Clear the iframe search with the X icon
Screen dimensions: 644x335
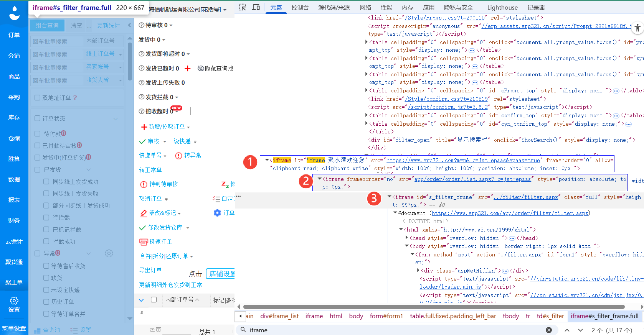tap(549, 330)
